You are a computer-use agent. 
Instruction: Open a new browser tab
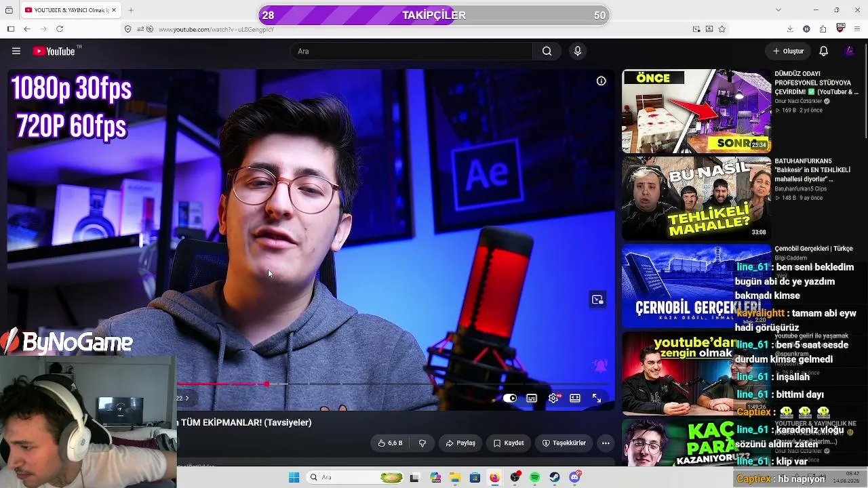tap(131, 10)
